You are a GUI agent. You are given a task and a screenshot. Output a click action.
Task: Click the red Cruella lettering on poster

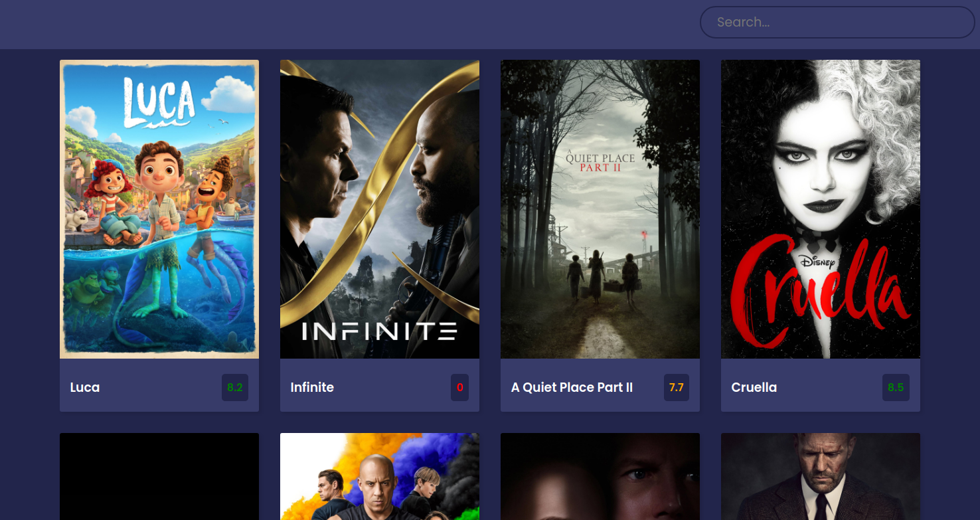[x=820, y=292]
